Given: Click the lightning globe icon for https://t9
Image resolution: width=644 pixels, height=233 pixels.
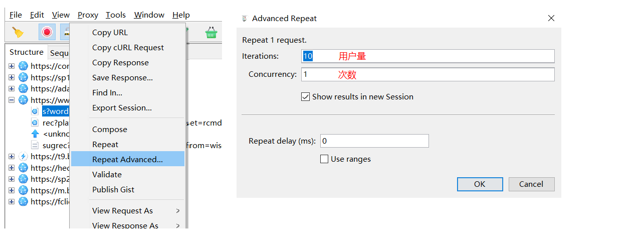Looking at the screenshot, I should pos(23,156).
